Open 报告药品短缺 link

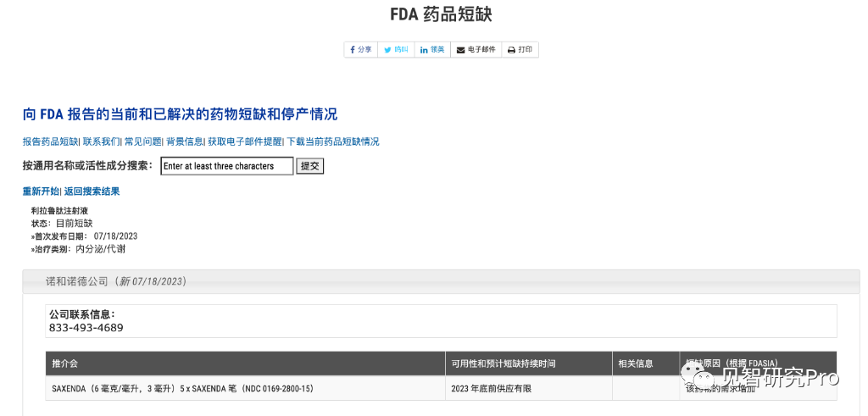coord(50,141)
